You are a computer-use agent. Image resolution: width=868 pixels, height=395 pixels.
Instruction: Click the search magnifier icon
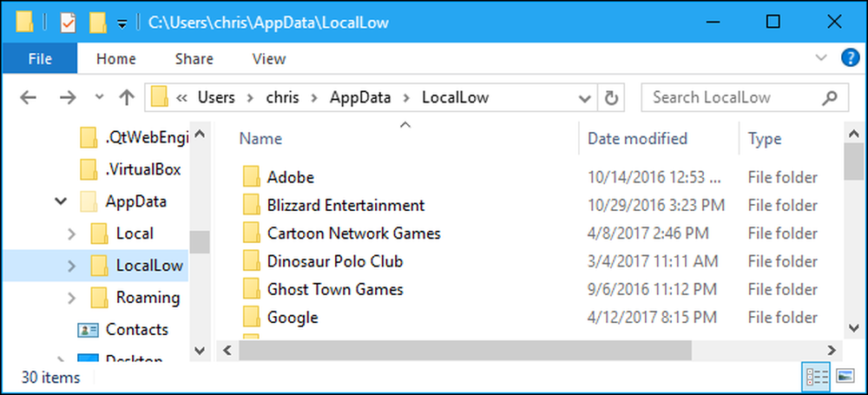click(829, 98)
